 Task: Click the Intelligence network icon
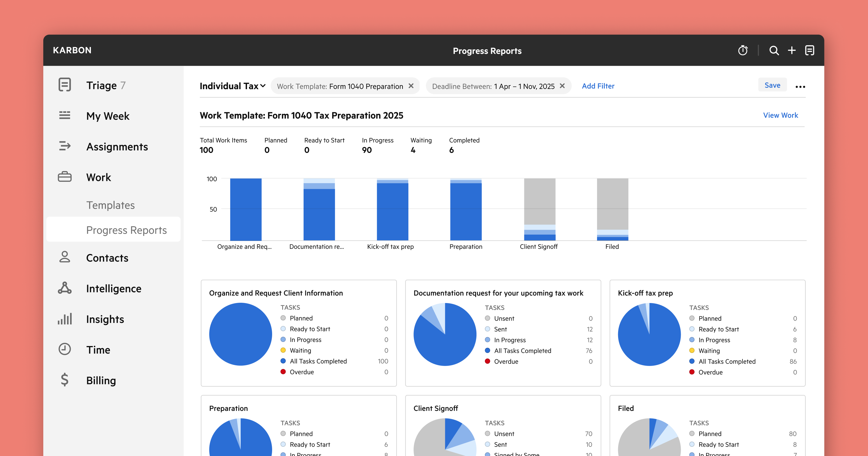pyautogui.click(x=64, y=288)
